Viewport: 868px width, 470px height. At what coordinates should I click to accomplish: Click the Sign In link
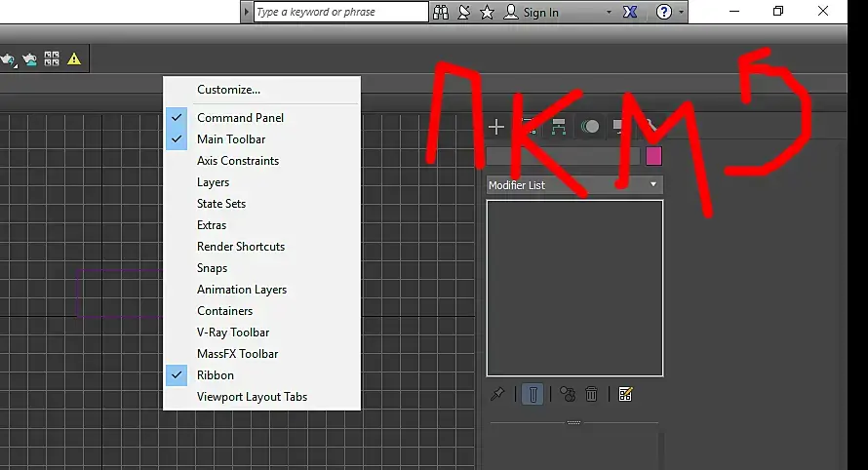coord(541,12)
